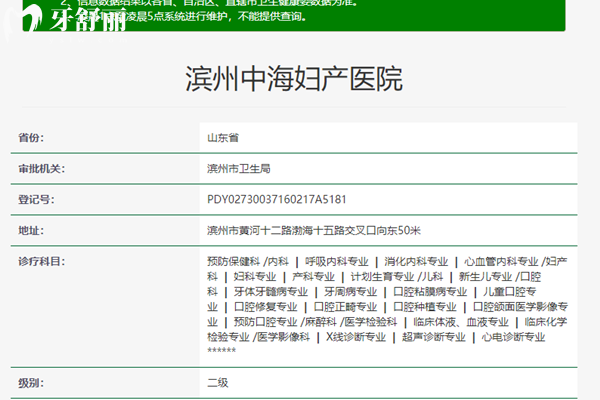
Task: Click the 登记号 label
Action: (x=36, y=199)
